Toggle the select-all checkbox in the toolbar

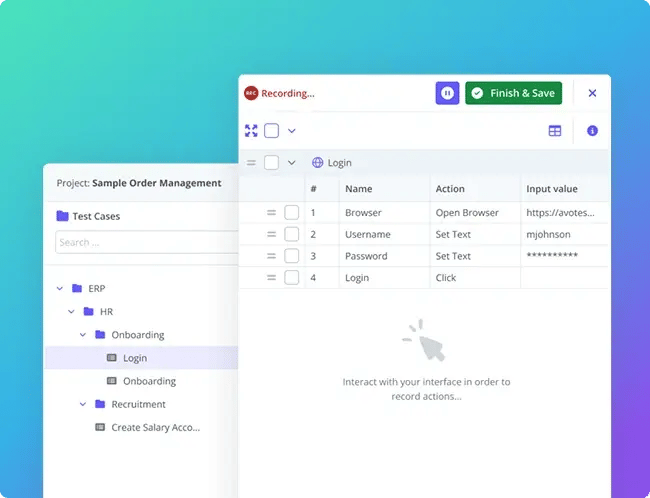coord(272,131)
